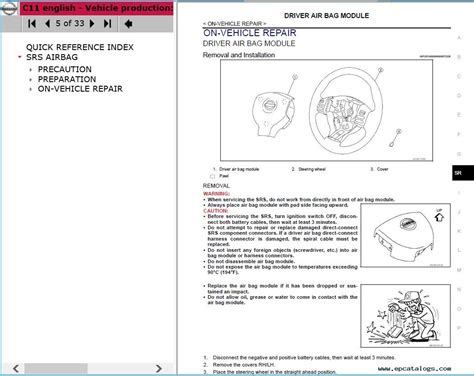Go to next page arrow

(92, 23)
